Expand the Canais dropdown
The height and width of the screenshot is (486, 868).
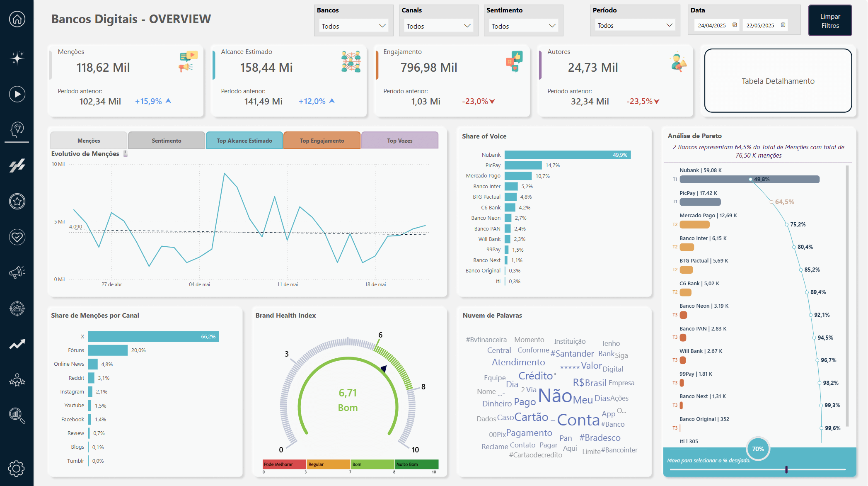(438, 26)
